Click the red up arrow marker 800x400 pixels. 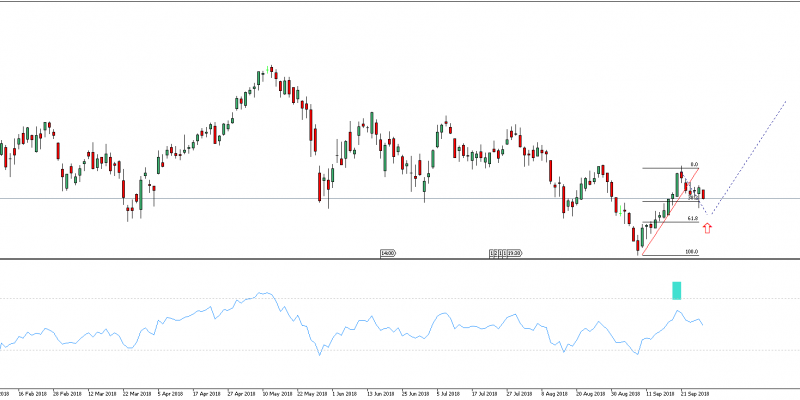[708, 228]
